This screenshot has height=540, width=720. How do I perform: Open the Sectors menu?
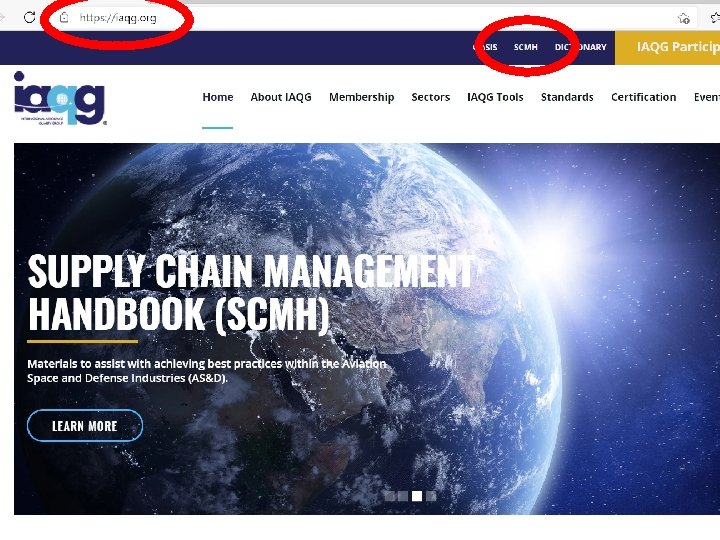(431, 97)
